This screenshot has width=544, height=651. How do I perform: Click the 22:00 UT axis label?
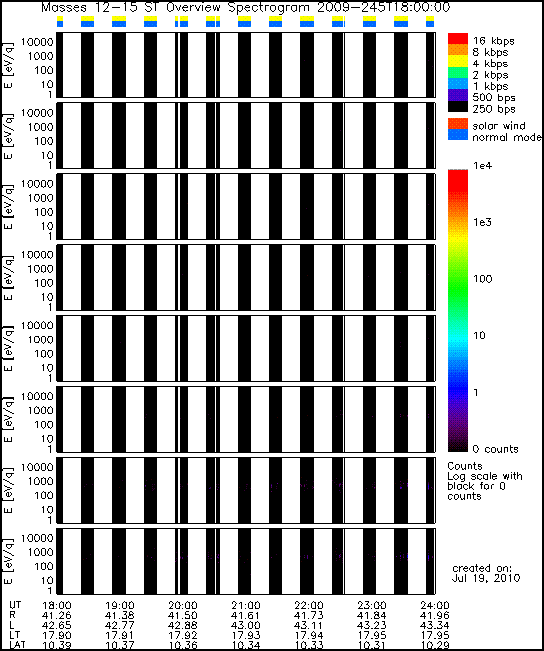309,606
